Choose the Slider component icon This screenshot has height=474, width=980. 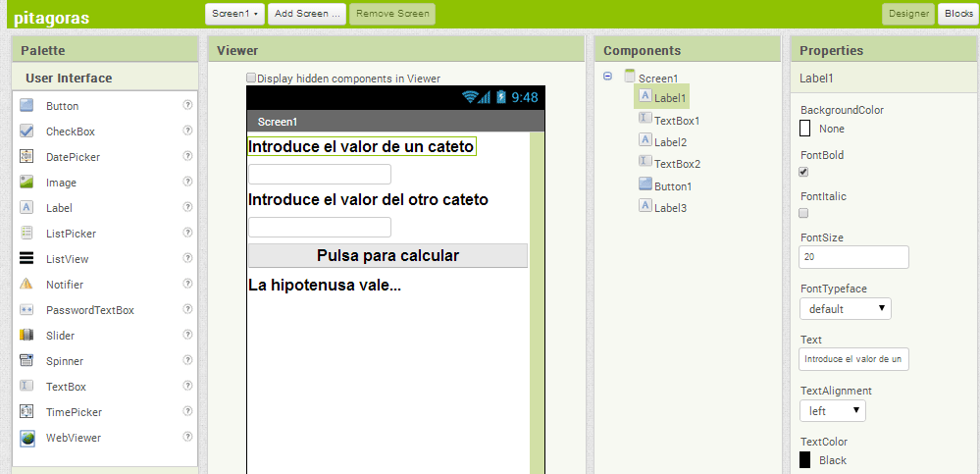point(26,336)
